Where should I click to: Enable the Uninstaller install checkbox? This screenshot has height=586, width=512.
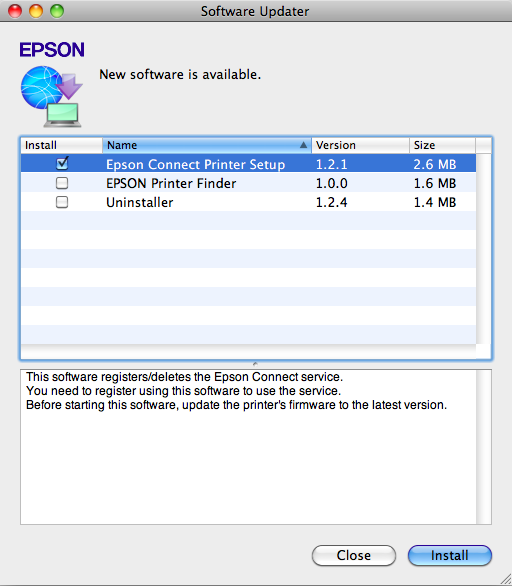62,202
